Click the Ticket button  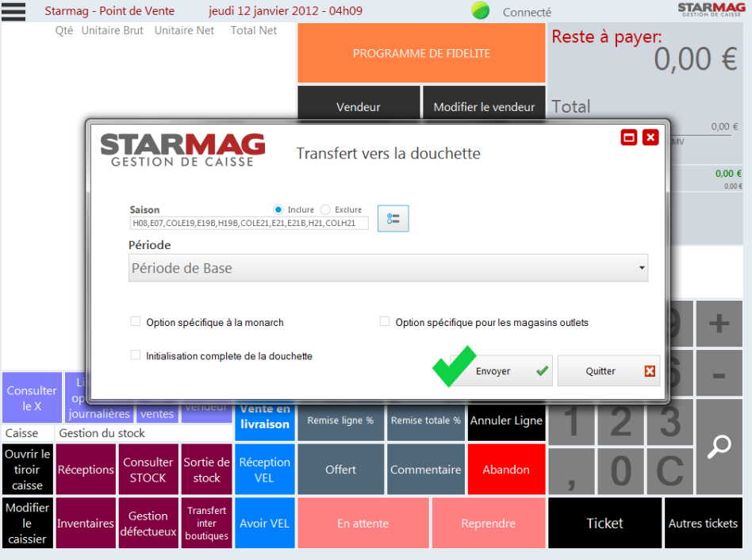click(605, 523)
